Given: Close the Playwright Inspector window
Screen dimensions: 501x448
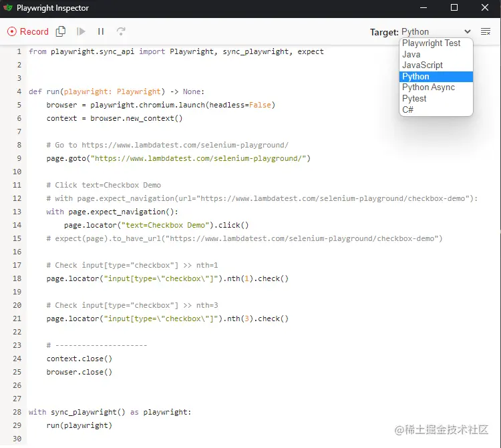Looking at the screenshot, I should click(485, 7).
